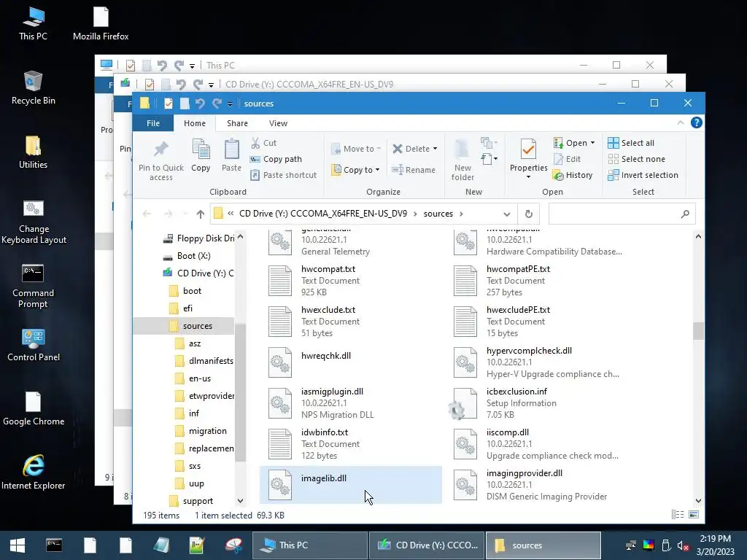Click the Help question mark icon
The height and width of the screenshot is (560, 747).
point(696,122)
